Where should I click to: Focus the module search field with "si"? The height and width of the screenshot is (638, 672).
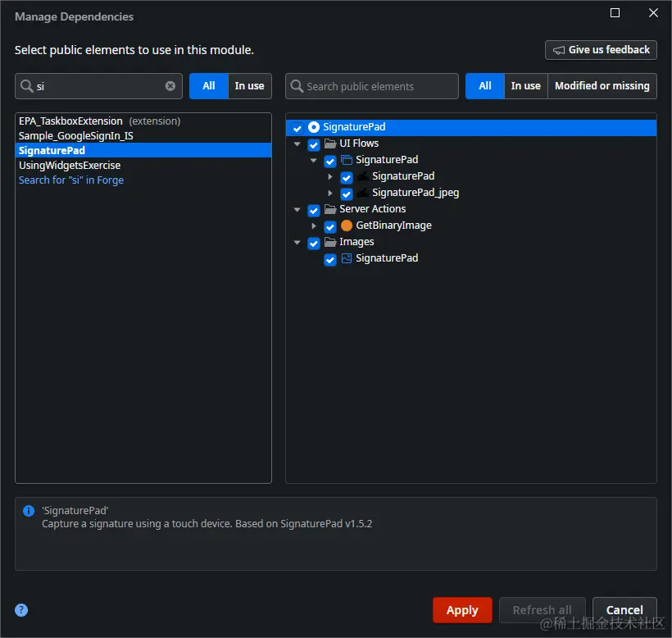[x=98, y=86]
